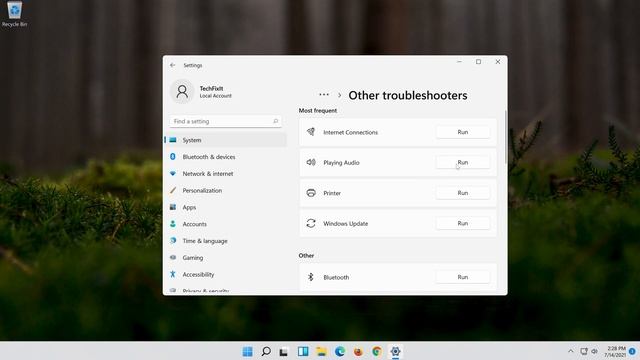Viewport: 640px width, 360px height.
Task: Run the Windows Update troubleshooter
Action: 462,224
